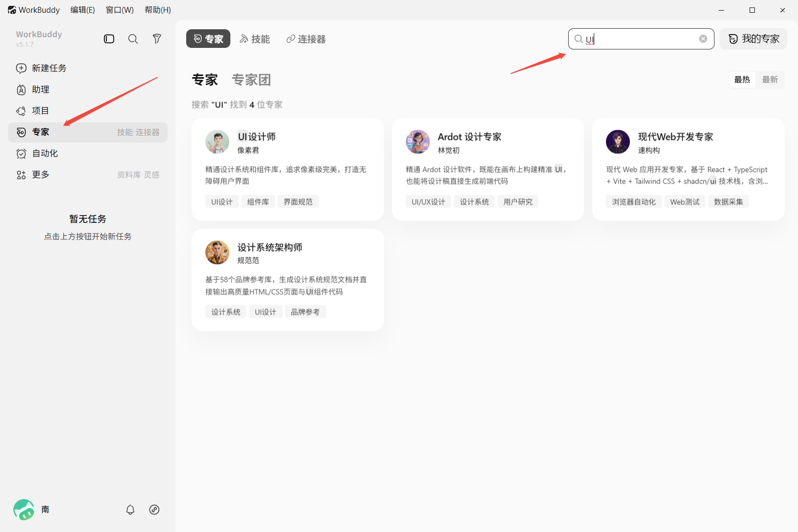The height and width of the screenshot is (532, 798).
Task: Click the 品牌参考 tag
Action: click(x=305, y=312)
